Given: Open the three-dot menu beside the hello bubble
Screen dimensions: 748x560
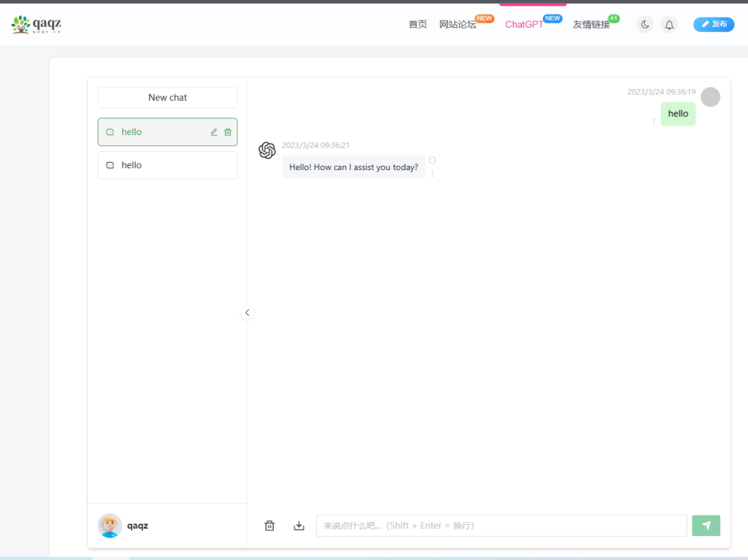Looking at the screenshot, I should [654, 122].
